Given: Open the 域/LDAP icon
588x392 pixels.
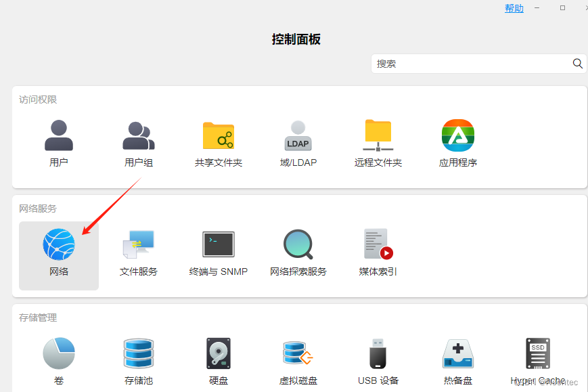Looking at the screenshot, I should [298, 135].
